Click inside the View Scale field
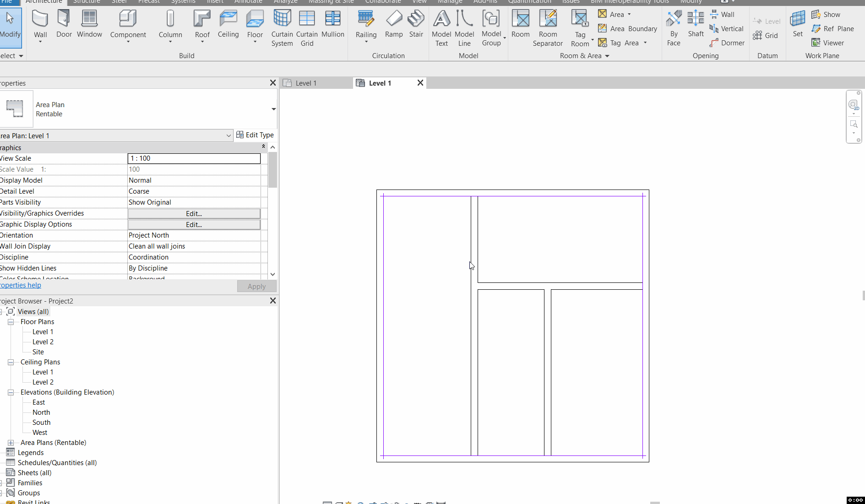Image resolution: width=865 pixels, height=504 pixels. click(x=194, y=158)
